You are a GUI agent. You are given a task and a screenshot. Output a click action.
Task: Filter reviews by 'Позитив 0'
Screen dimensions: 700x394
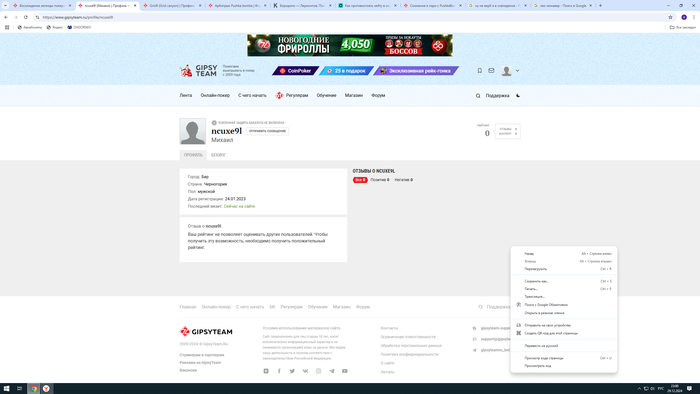[x=379, y=180]
